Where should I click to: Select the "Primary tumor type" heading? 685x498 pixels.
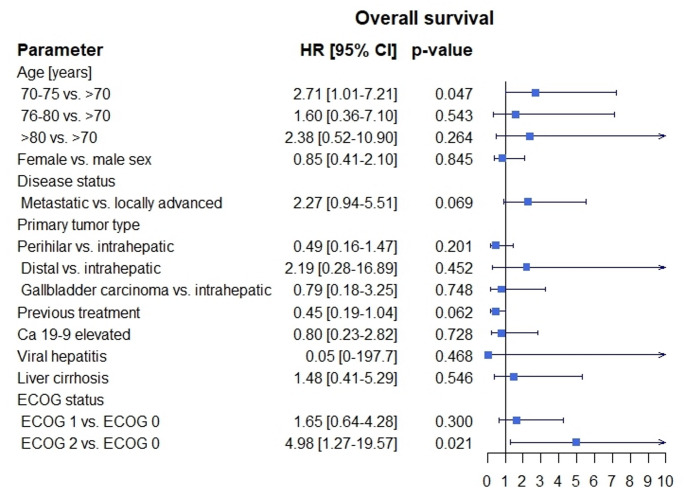tap(79, 224)
